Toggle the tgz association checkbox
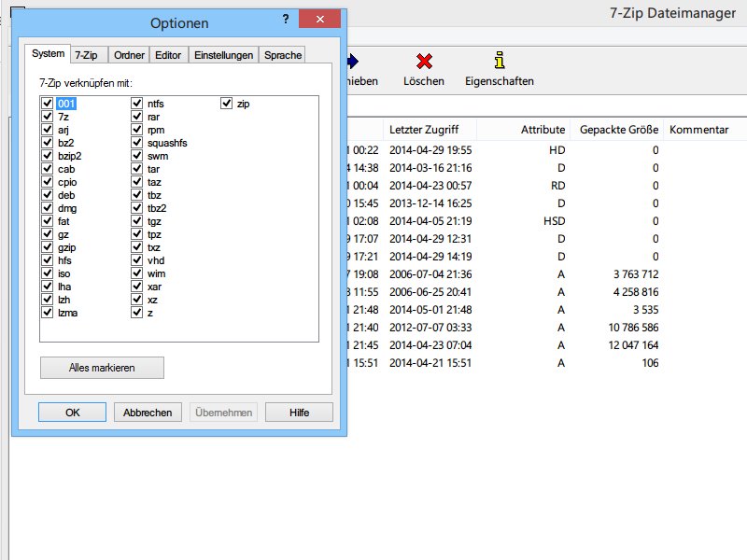747x560 pixels. (x=136, y=221)
